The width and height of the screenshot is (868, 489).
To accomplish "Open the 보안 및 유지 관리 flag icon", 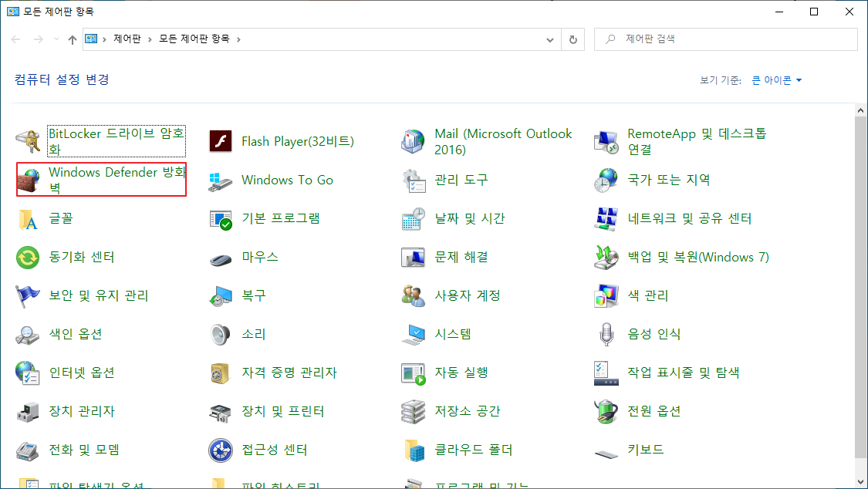I will (28, 296).
